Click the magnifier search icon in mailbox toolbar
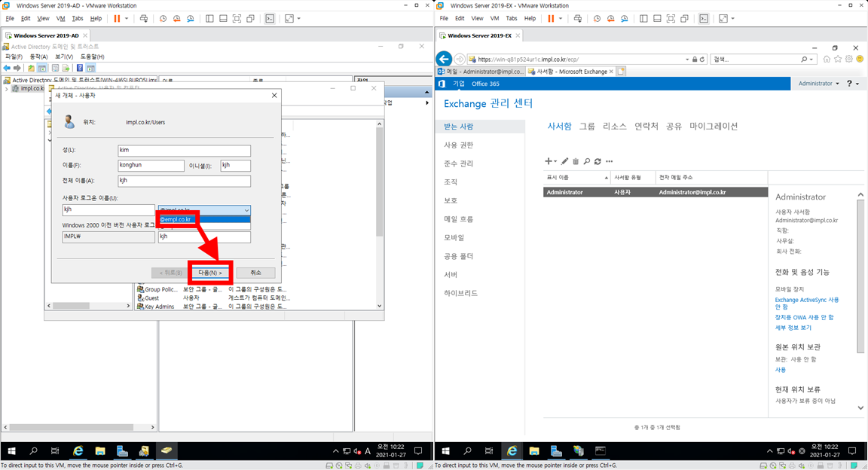868x470 pixels. 587,161
